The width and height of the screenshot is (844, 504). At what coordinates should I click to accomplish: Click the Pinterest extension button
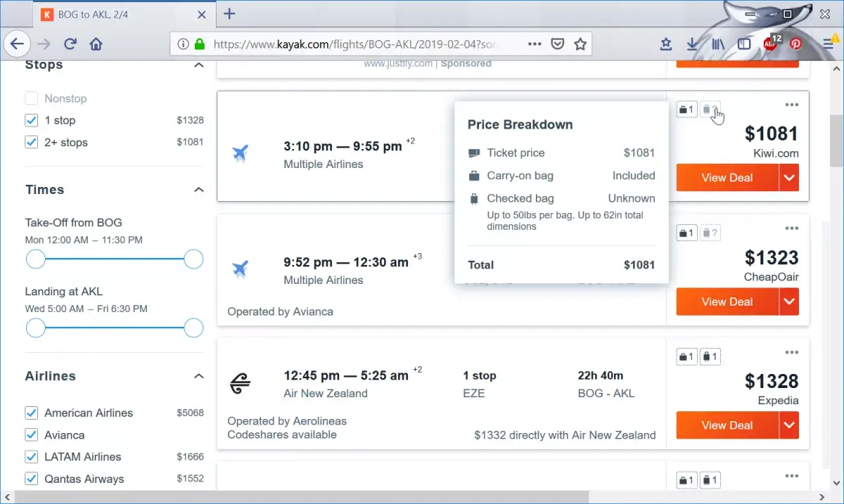point(796,44)
